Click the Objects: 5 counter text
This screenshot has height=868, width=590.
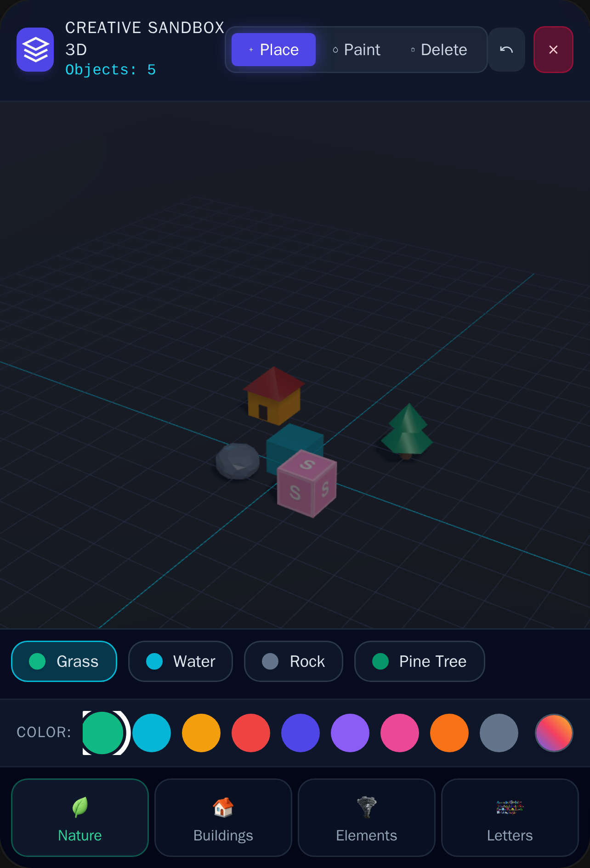pos(110,70)
